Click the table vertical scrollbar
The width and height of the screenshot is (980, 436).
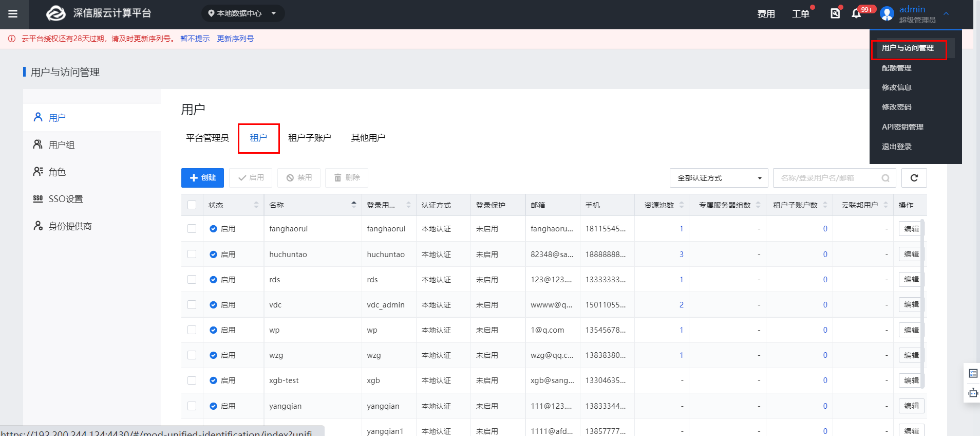[x=923, y=303]
